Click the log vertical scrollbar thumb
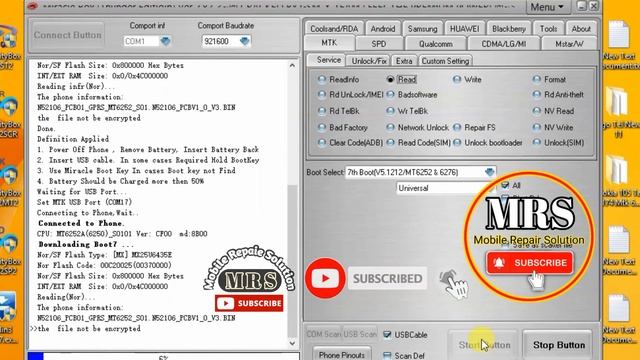This screenshot has height=360, width=640. [x=292, y=260]
